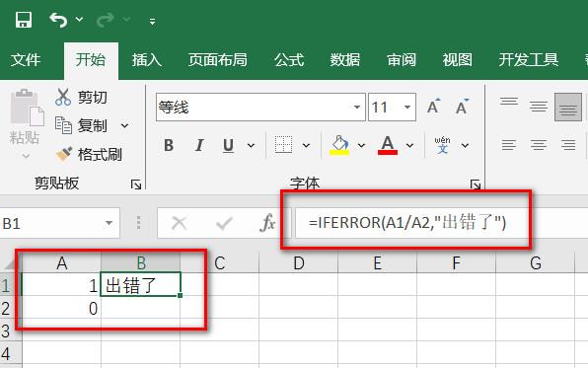Click the cancel X formula icon
The image size is (588, 368).
pyautogui.click(x=179, y=223)
